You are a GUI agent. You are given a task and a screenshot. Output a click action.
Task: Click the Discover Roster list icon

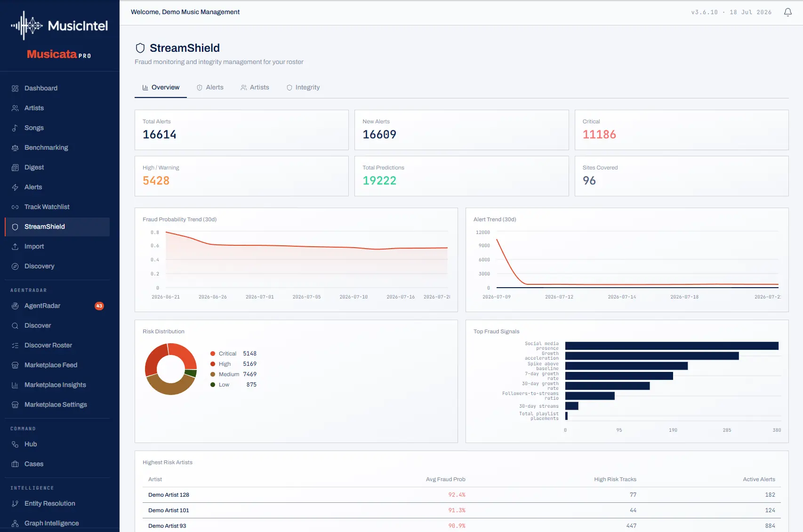pyautogui.click(x=15, y=346)
